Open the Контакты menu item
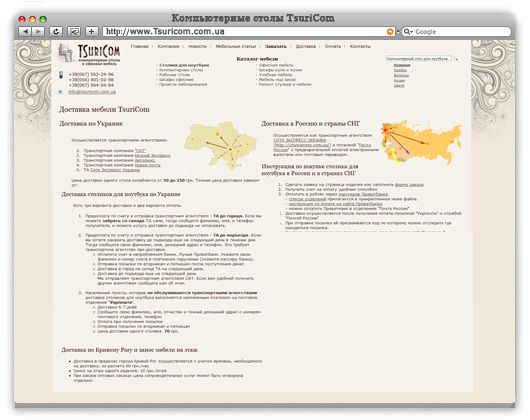The height and width of the screenshot is (420, 530). (x=360, y=46)
